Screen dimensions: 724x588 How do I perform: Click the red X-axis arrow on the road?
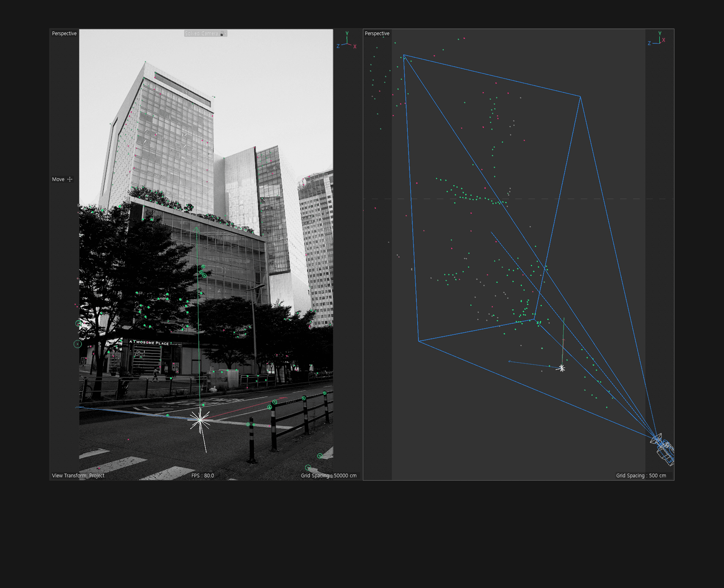coord(284,398)
